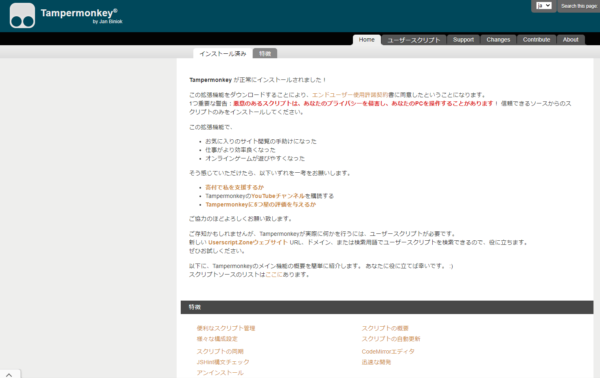
Task: Open スクリプトの同期 feature link
Action: click(220, 352)
